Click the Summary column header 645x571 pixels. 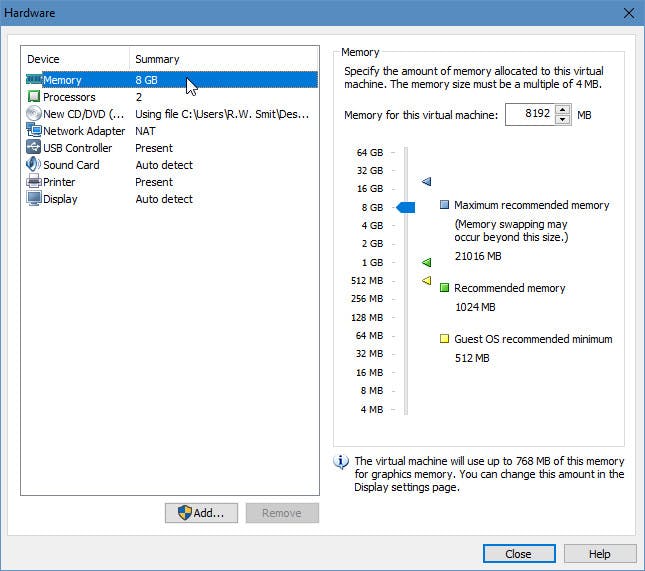point(224,59)
